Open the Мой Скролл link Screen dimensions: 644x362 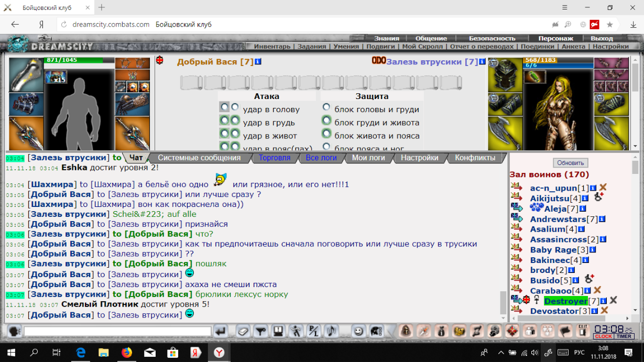click(x=422, y=46)
